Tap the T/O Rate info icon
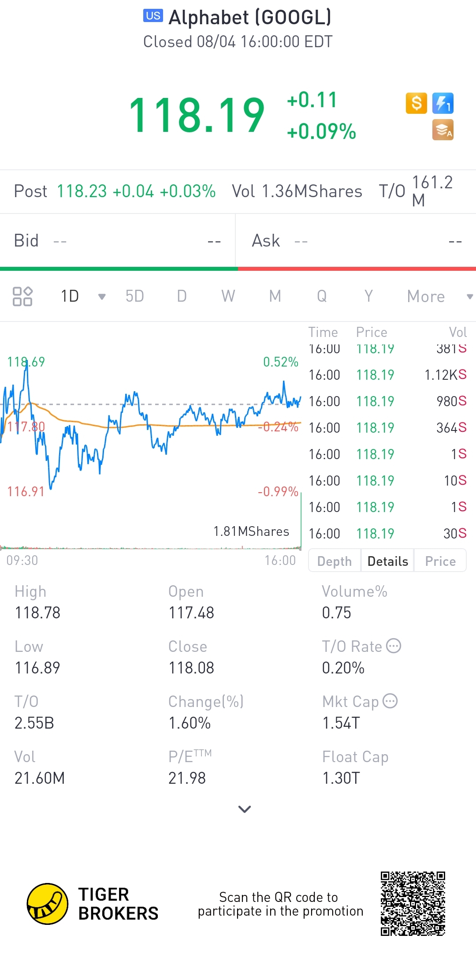The image size is (476, 980). (394, 646)
